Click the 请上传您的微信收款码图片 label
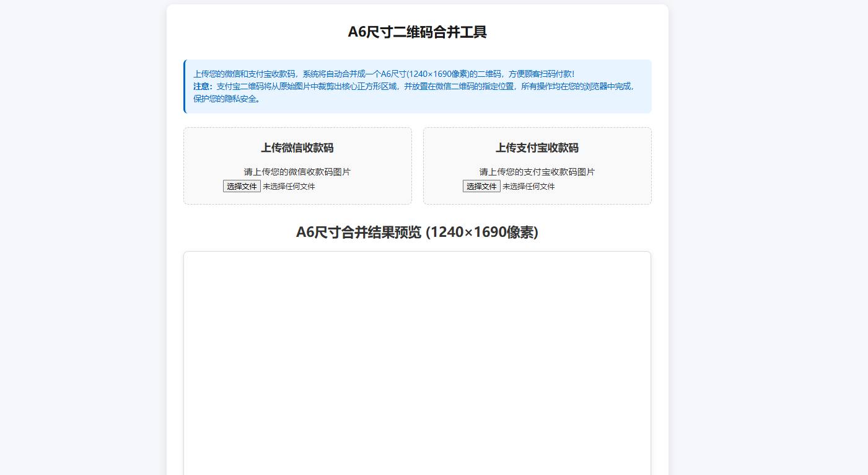 (297, 172)
